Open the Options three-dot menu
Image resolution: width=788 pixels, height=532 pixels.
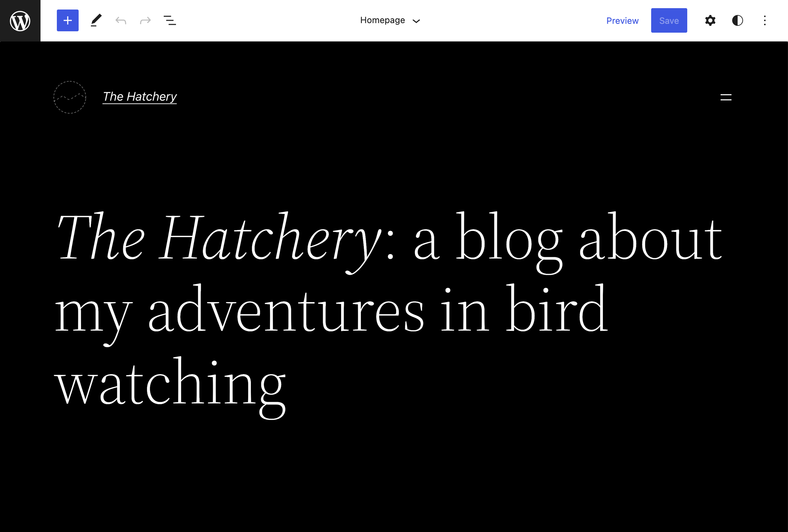(765, 20)
